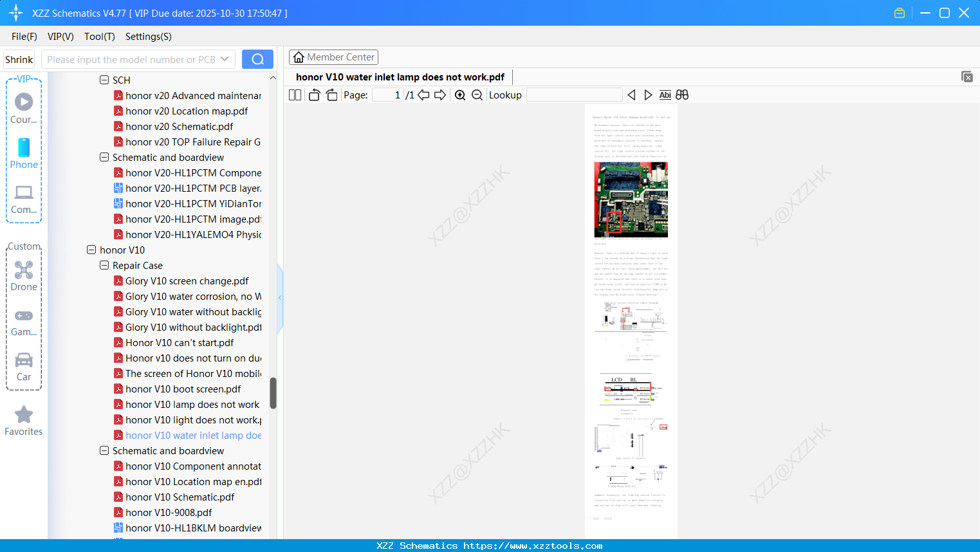Open honor V20-HL1YALEMO4 Physic file
This screenshot has width=980, height=552.
(x=194, y=234)
